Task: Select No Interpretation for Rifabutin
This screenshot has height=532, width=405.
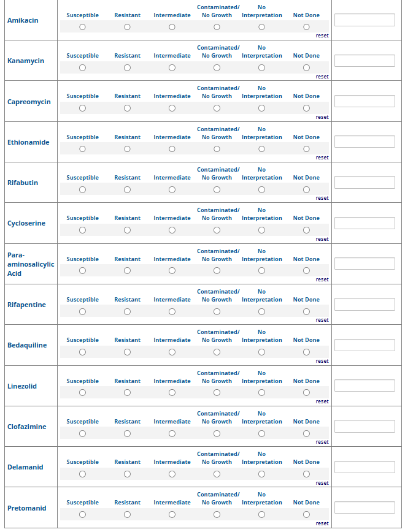Action: tap(261, 189)
